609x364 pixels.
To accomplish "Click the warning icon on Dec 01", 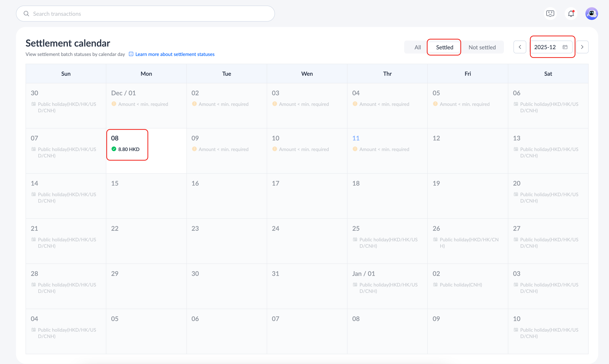I will pos(114,104).
